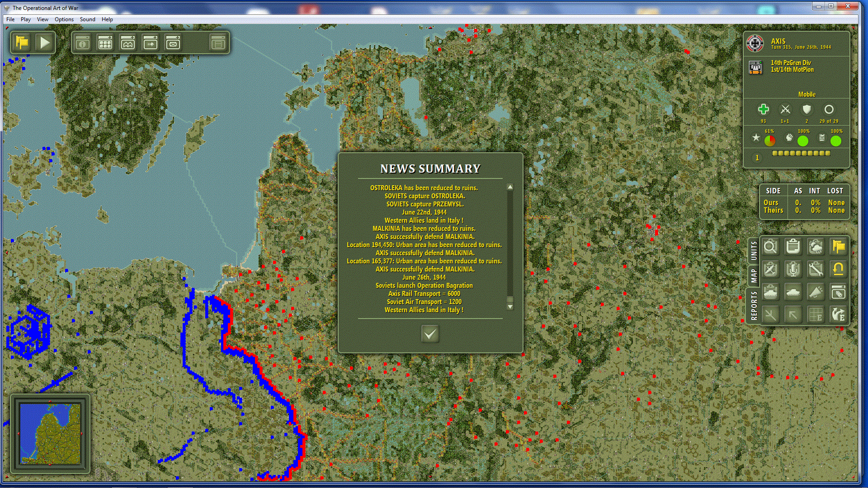Viewport: 868px width, 488px height.
Task: Click the yellow undo arrow icon
Action: (838, 270)
